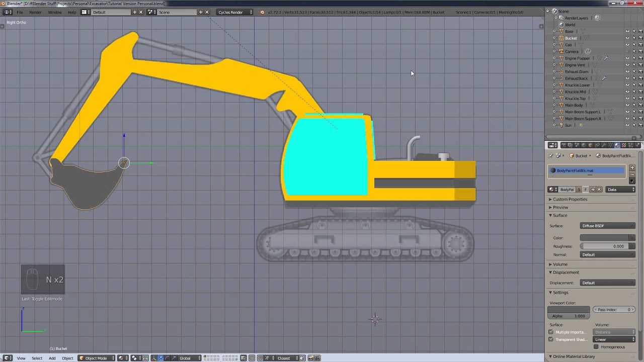Open the Material properties sphere tab
Viewport: 644px width, 362px height.
(617, 145)
